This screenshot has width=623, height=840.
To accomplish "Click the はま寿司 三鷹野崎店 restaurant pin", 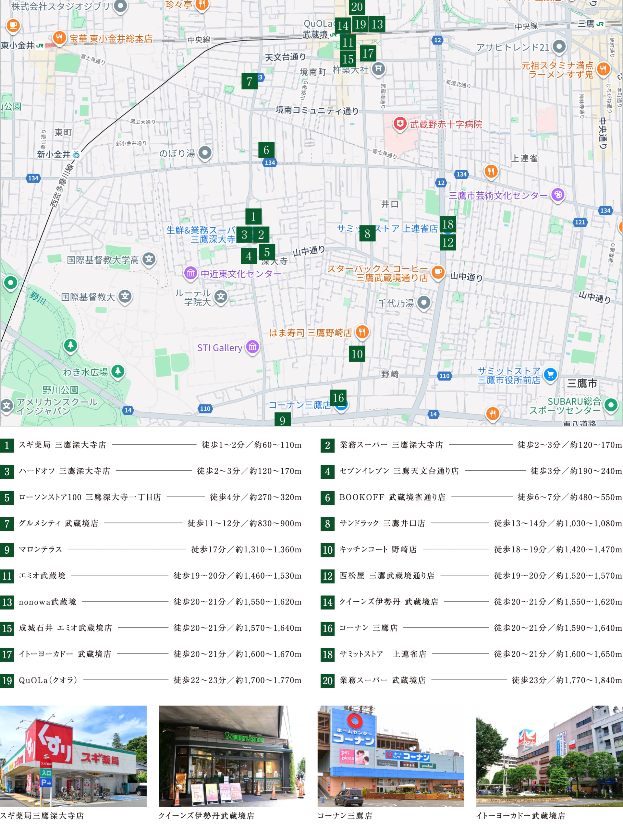I will [x=362, y=332].
